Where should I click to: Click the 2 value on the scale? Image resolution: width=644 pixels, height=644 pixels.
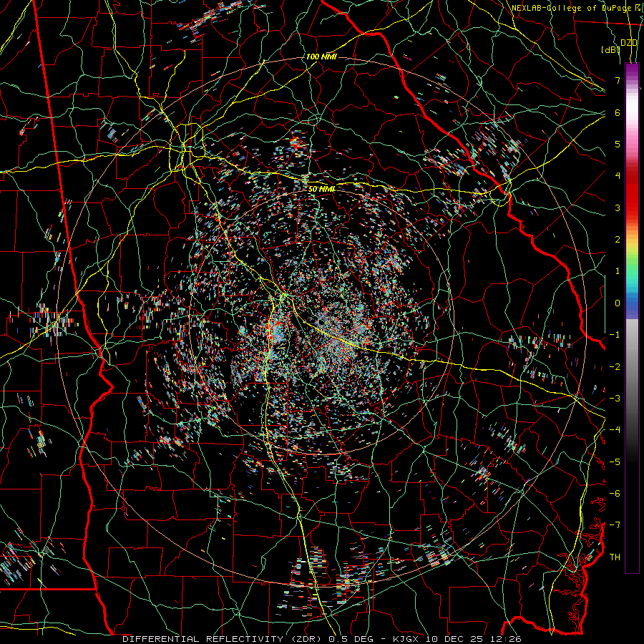pyautogui.click(x=618, y=240)
